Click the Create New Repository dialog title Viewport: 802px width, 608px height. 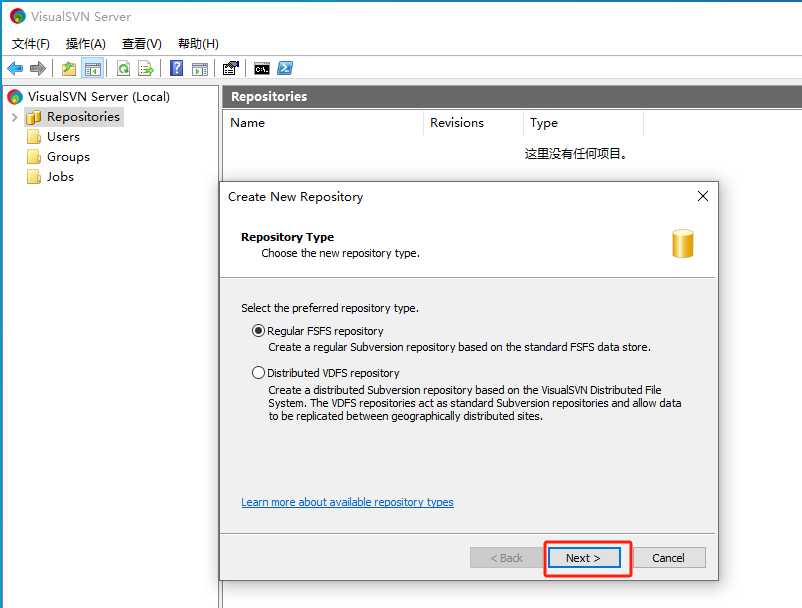tap(296, 197)
